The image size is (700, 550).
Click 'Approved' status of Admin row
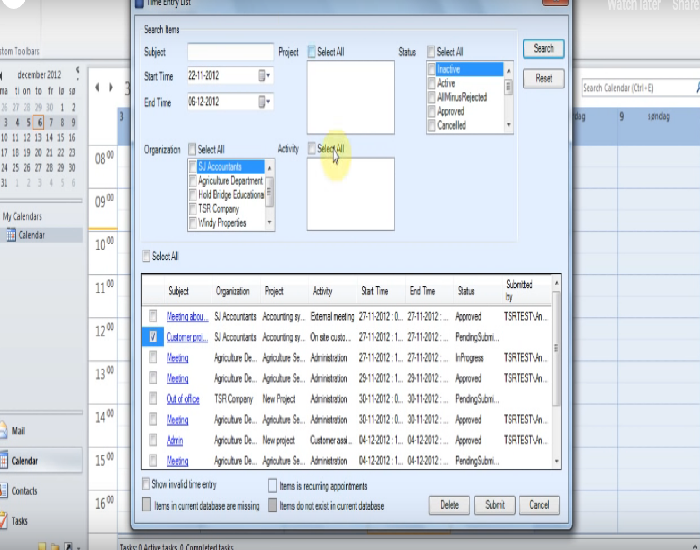pyautogui.click(x=468, y=441)
